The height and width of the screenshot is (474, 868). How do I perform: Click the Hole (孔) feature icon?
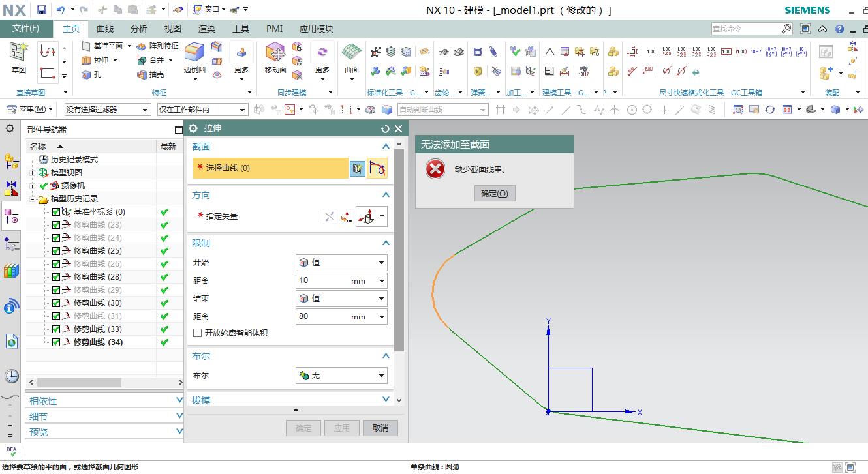pos(86,74)
